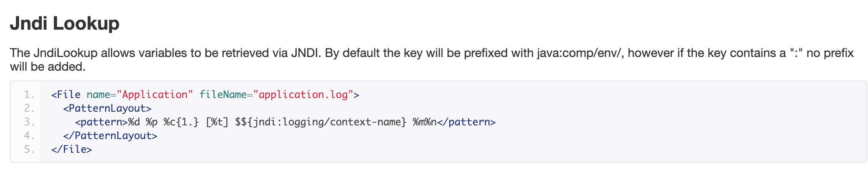Select line number 3 in code gutter
This screenshot has height=171, width=868.
click(29, 122)
